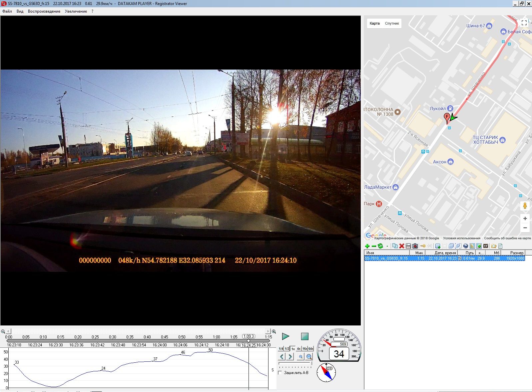This screenshot has width=532, height=392.
Task: Toggle fullscreen map view button
Action: pos(524,23)
